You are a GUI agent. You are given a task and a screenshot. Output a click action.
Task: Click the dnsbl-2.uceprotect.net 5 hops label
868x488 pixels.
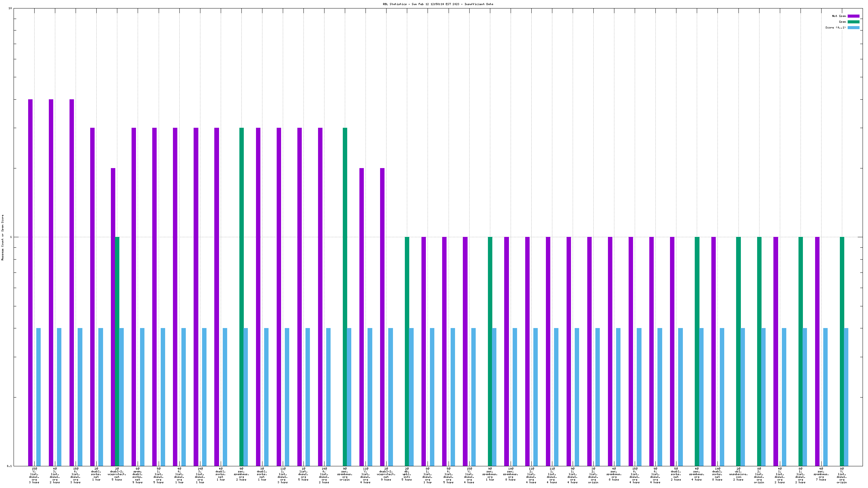coord(117,475)
